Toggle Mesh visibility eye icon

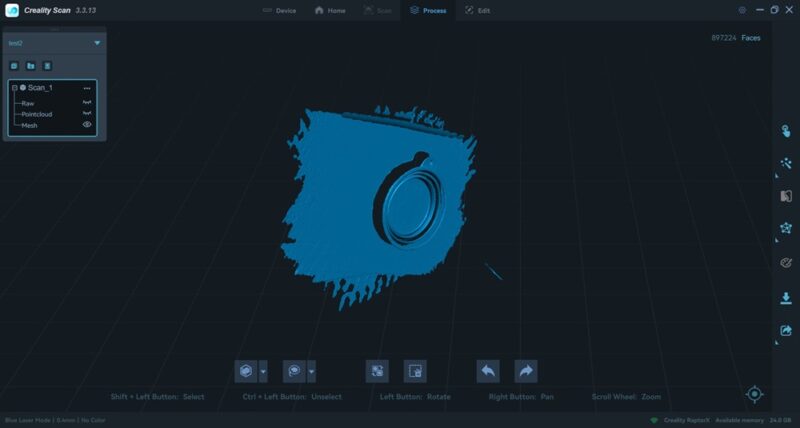(87, 125)
